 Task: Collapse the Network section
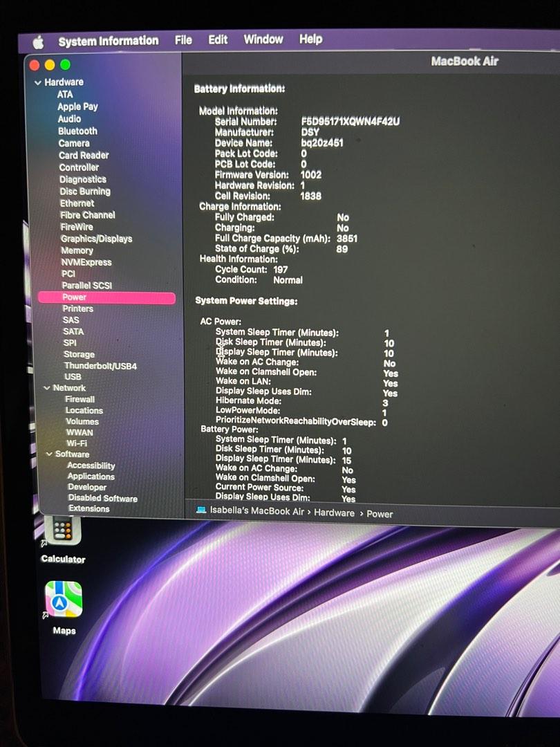(47, 388)
